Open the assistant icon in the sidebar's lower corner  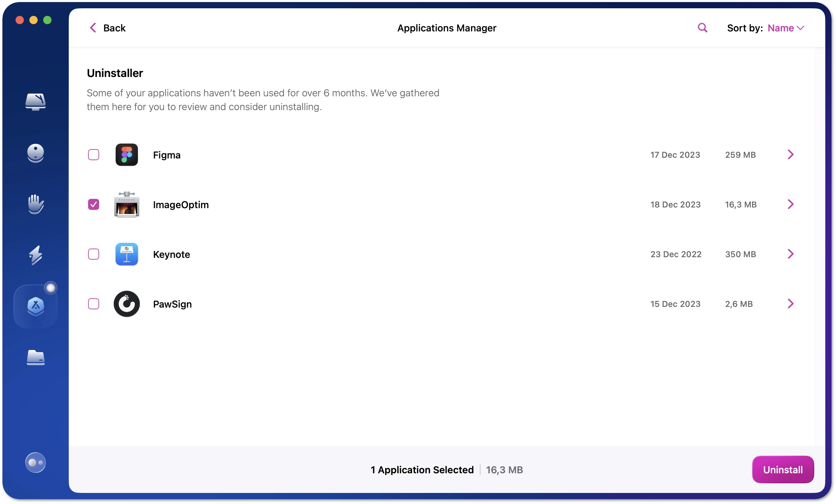coord(36,462)
